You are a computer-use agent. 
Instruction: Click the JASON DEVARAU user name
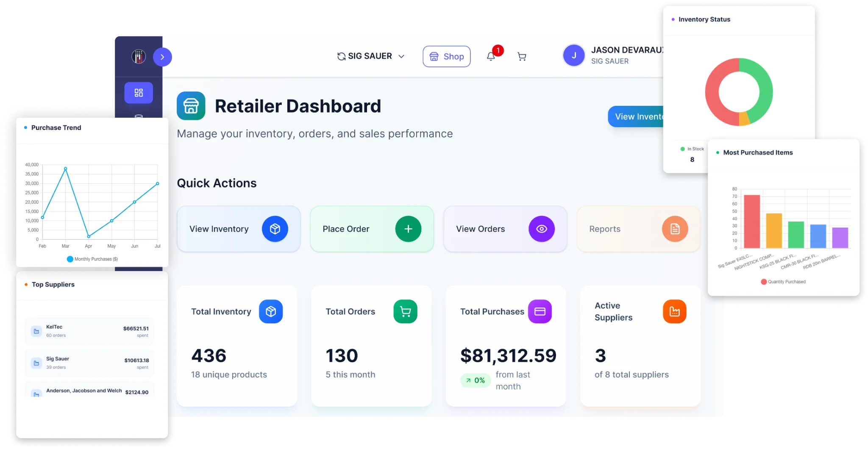(627, 50)
